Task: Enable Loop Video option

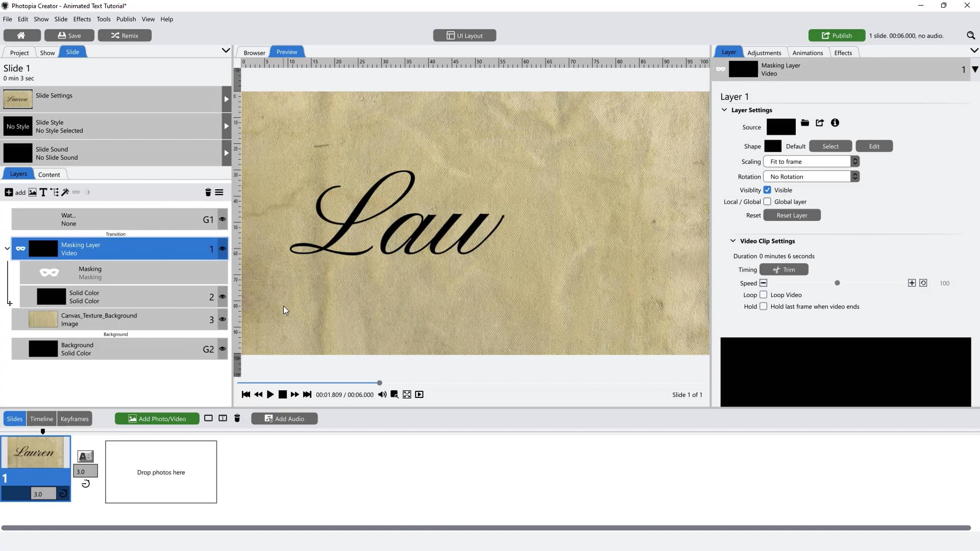Action: [x=764, y=294]
